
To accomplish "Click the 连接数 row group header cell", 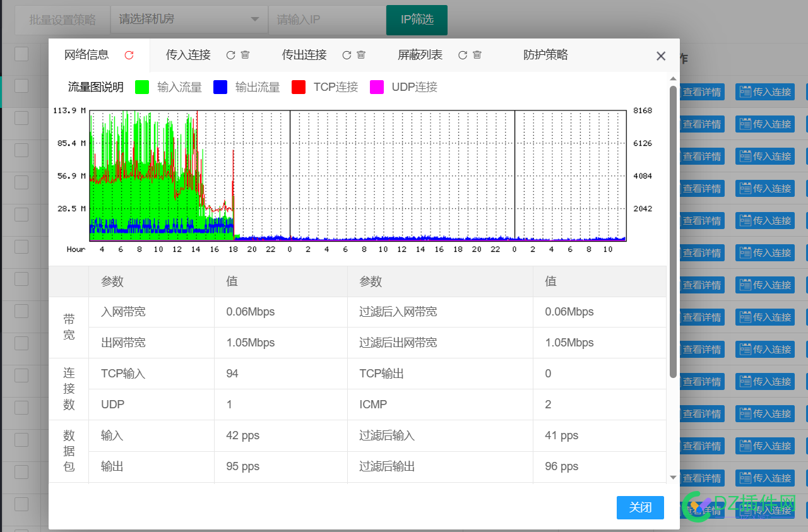I will [69, 389].
